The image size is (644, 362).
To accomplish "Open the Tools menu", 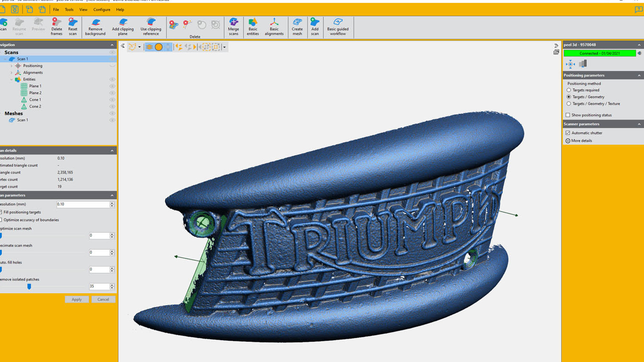I will tap(69, 9).
